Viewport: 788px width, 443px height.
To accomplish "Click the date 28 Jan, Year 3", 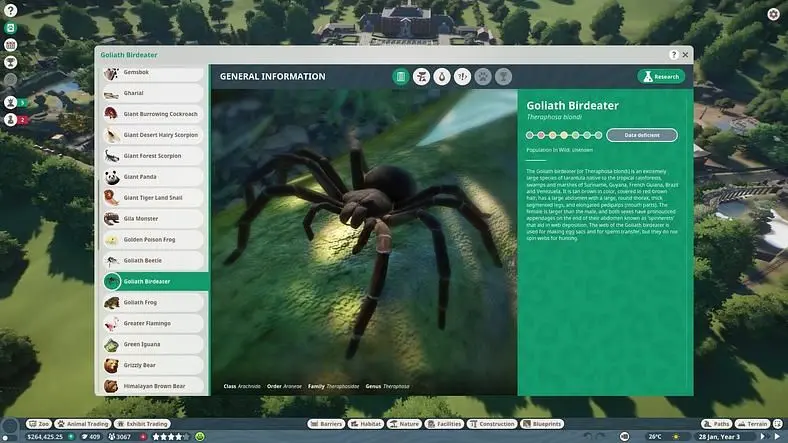I will 719,436.
